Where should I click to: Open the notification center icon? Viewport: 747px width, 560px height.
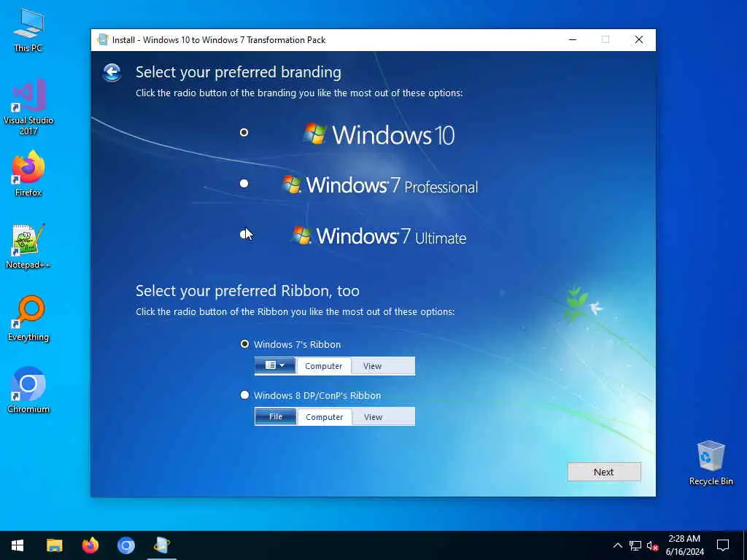point(723,545)
